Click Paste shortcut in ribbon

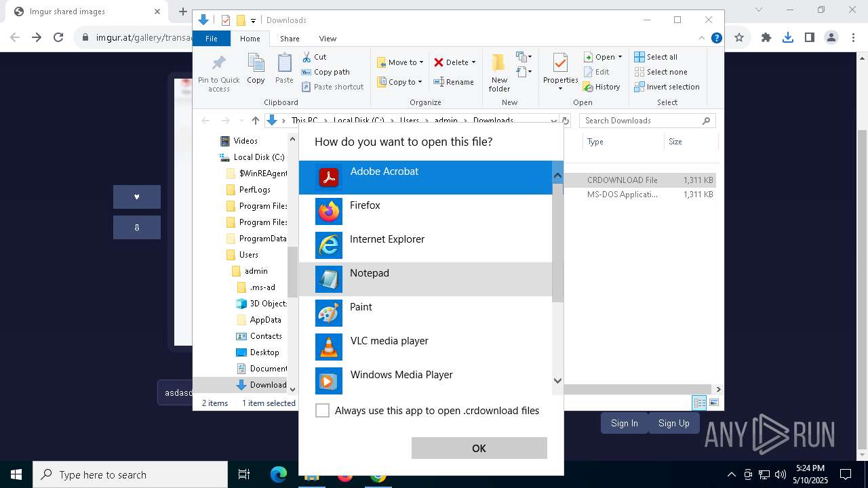pos(332,87)
